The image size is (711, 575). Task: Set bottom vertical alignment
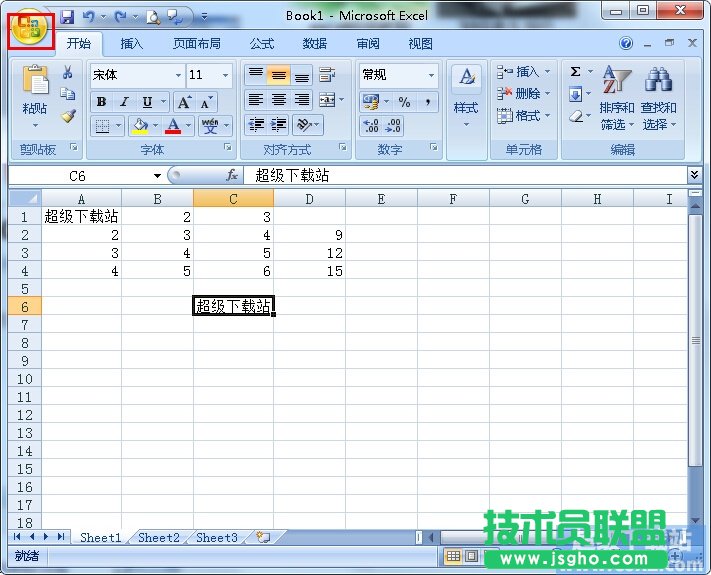point(302,74)
